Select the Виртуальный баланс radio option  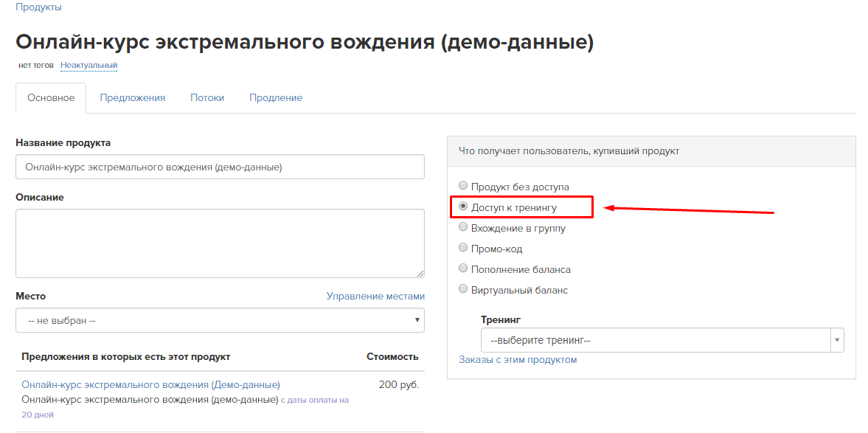463,289
